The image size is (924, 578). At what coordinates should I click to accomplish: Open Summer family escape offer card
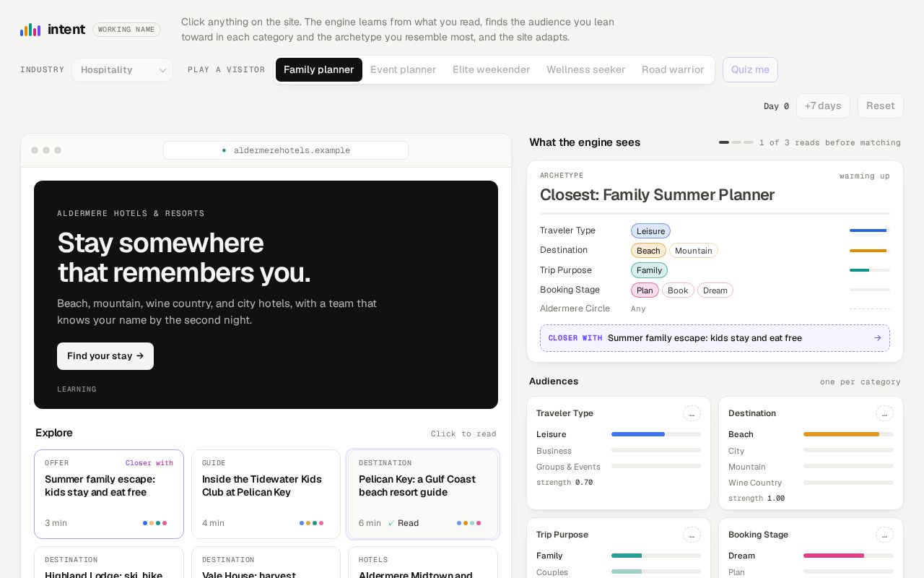[109, 494]
